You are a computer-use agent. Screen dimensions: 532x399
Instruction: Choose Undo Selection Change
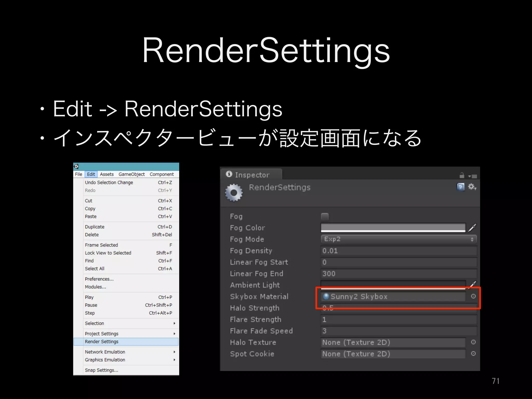coord(126,182)
